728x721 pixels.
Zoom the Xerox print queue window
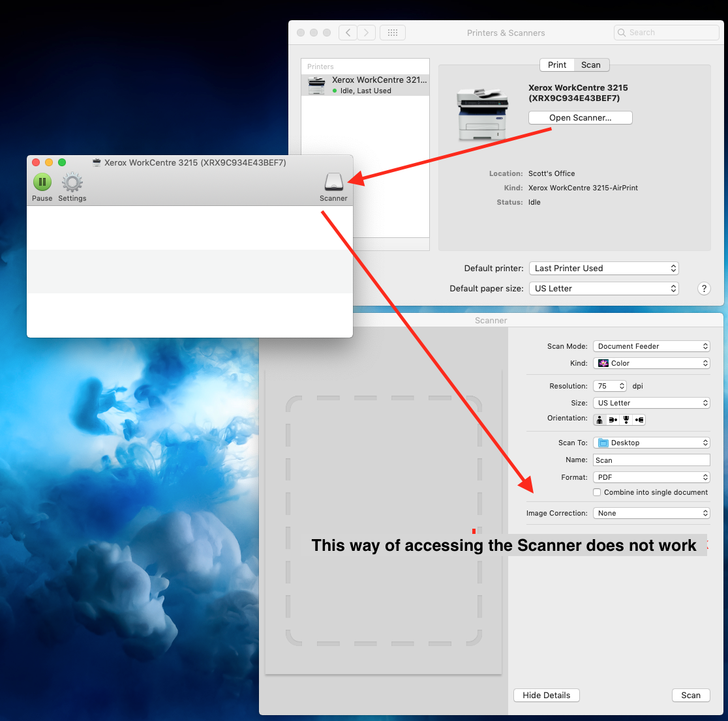(62, 162)
